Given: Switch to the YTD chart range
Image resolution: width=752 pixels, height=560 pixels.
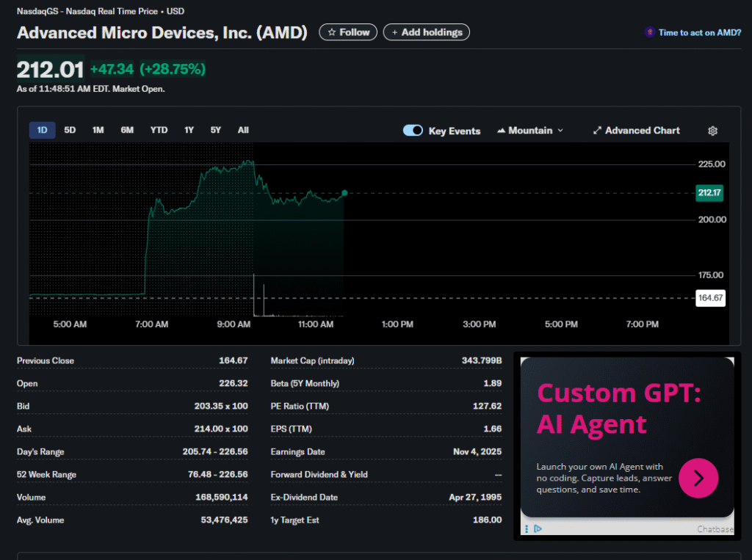Looking at the screenshot, I should [159, 130].
